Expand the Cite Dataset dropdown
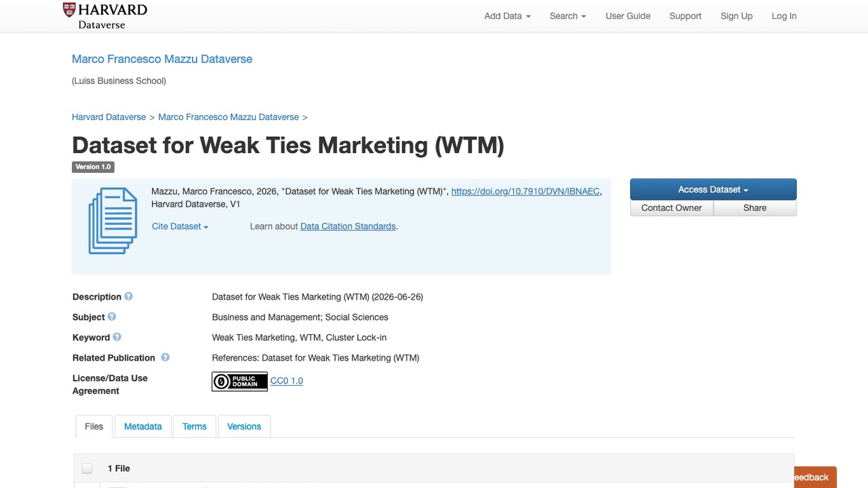The width and height of the screenshot is (868, 488). tap(180, 226)
